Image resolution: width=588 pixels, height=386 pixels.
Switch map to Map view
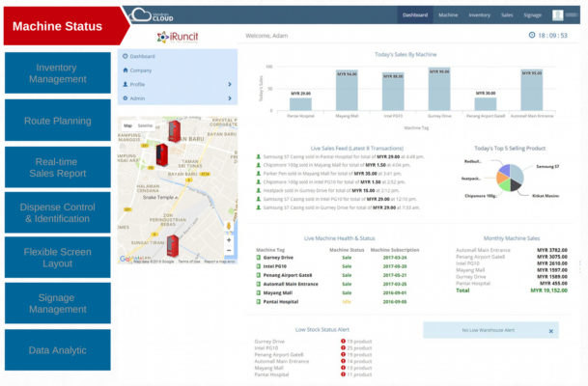[127, 125]
